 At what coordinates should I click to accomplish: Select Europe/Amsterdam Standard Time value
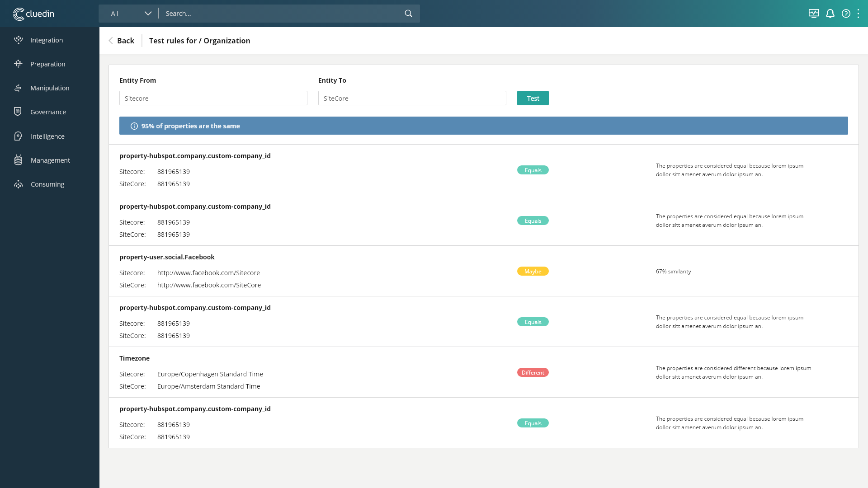click(208, 386)
